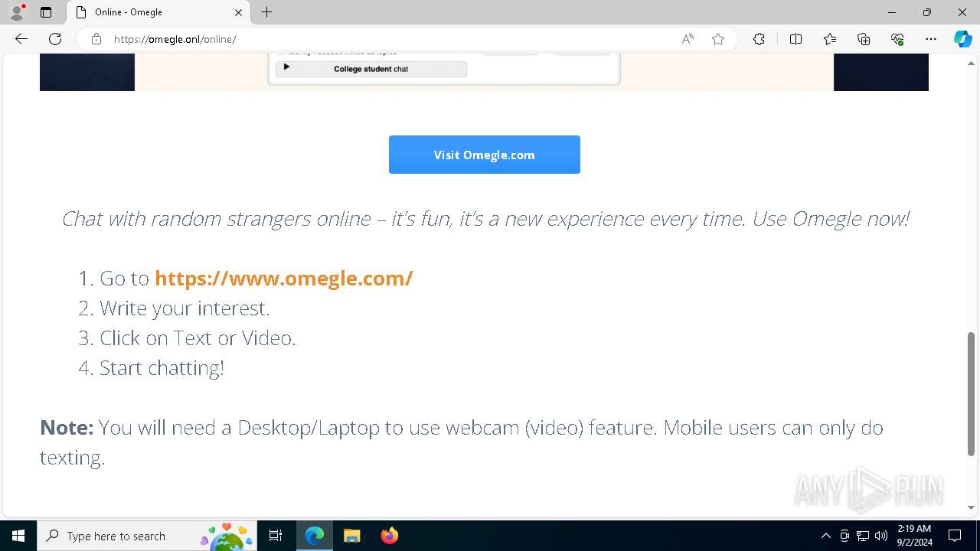Add page to favorites star

(x=718, y=39)
